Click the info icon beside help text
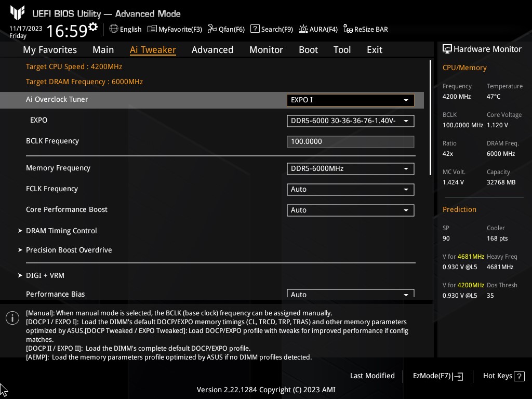Viewport: 532px width, 399px height. (x=12, y=318)
